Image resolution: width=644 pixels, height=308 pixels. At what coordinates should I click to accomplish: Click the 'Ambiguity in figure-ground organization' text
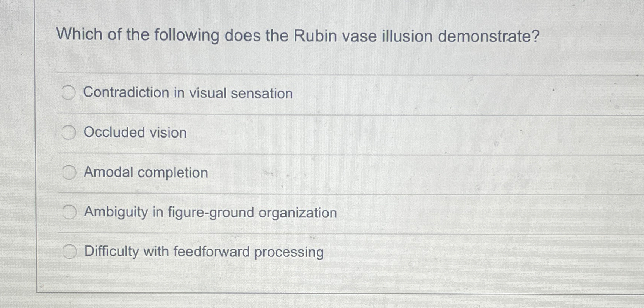[210, 213]
